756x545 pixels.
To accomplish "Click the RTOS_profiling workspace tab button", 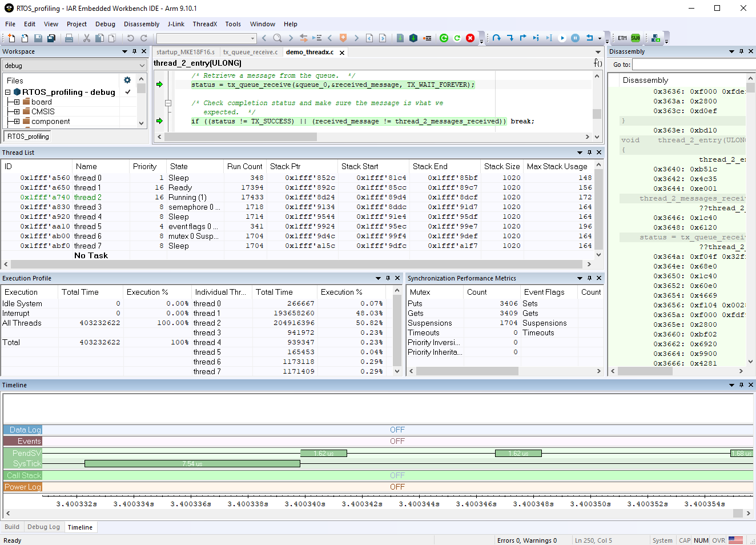I will [28, 137].
